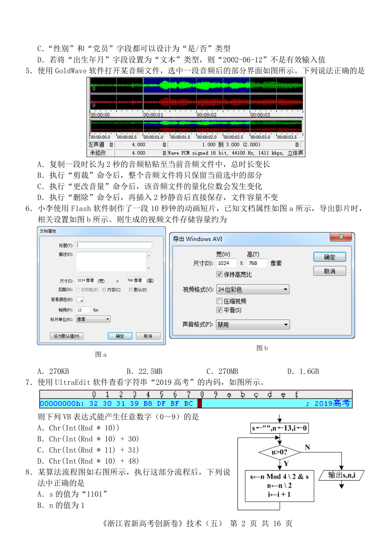The image size is (392, 554).
Task: Click the document width field showing 1024 像素
Action: (x=85, y=280)
